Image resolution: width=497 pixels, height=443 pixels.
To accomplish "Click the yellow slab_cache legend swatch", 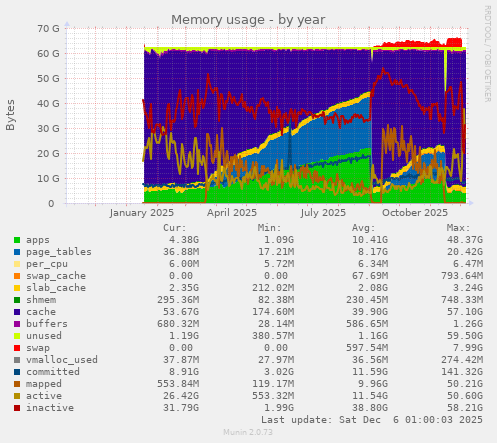I will (x=17, y=288).
